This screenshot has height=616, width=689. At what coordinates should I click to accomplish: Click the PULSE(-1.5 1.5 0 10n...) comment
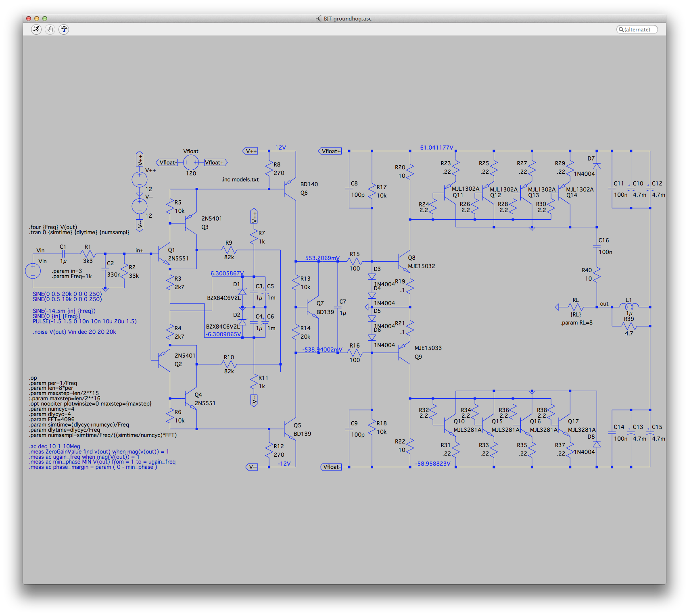[x=85, y=321]
